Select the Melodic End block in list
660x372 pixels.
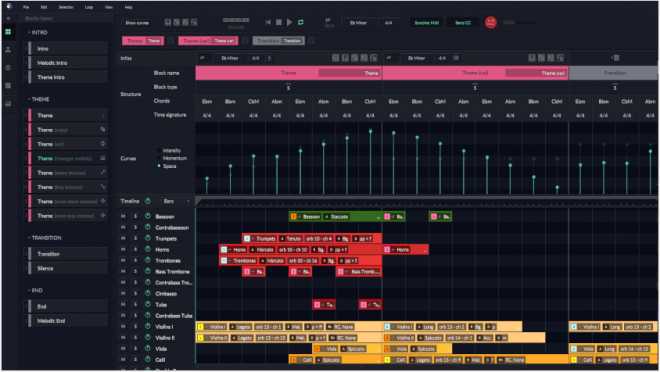68,321
